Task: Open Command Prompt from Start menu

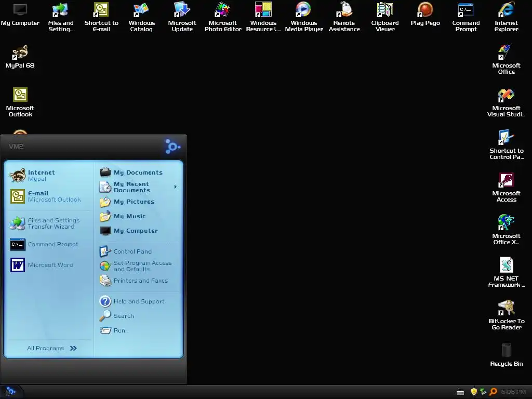Action: click(x=49, y=244)
